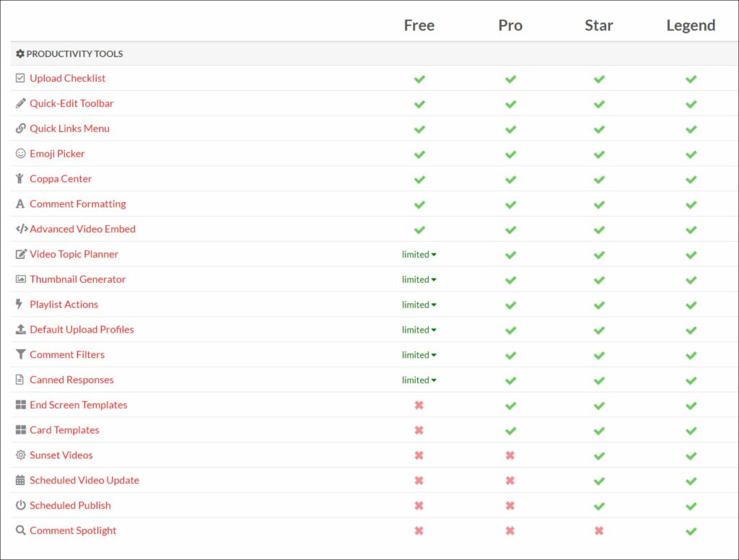Click the End Screen Templates grid icon

21,404
